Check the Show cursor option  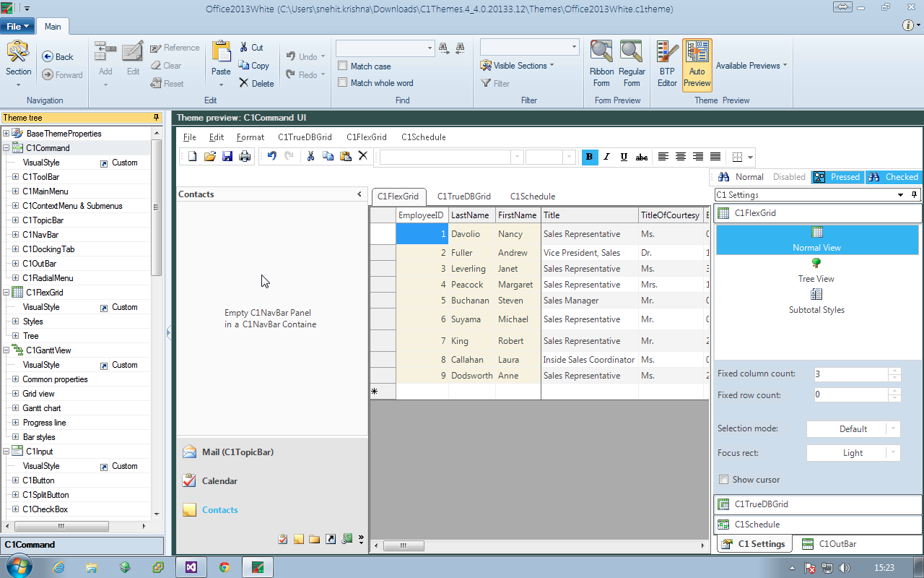pyautogui.click(x=724, y=480)
